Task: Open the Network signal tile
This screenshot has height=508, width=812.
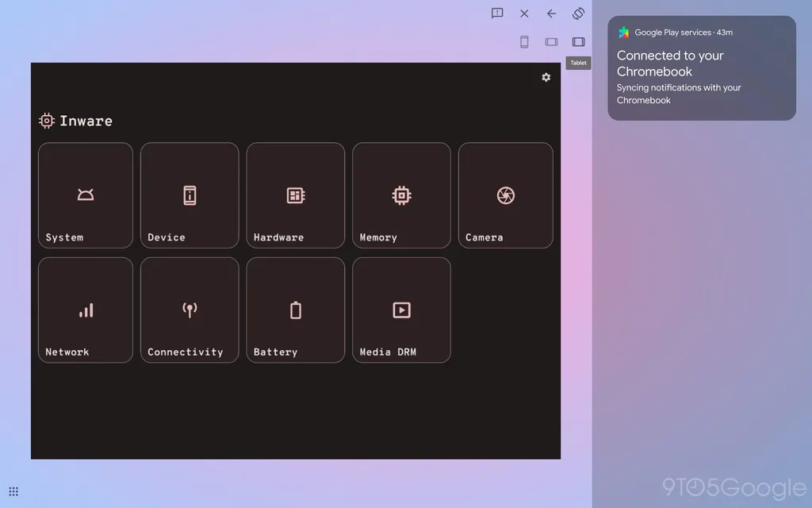Action: point(86,310)
